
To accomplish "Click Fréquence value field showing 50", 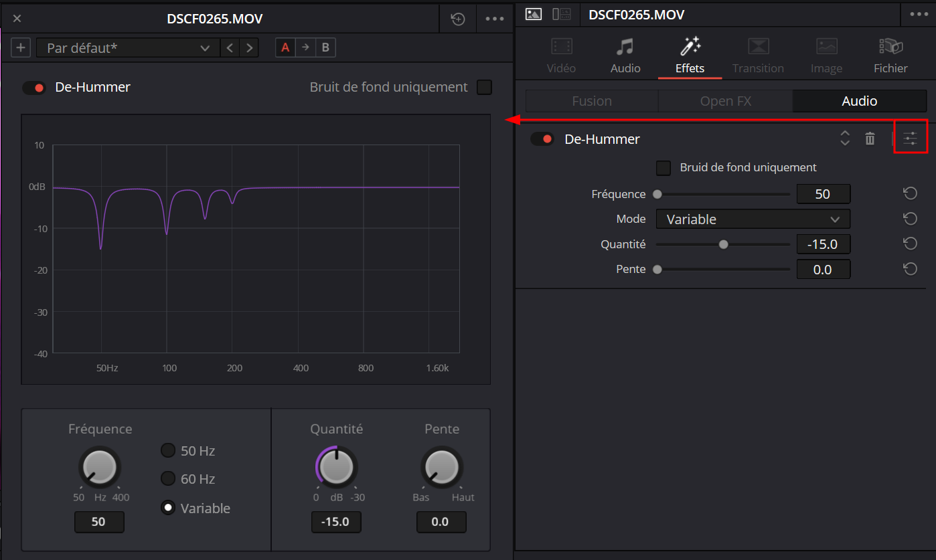I will (824, 194).
